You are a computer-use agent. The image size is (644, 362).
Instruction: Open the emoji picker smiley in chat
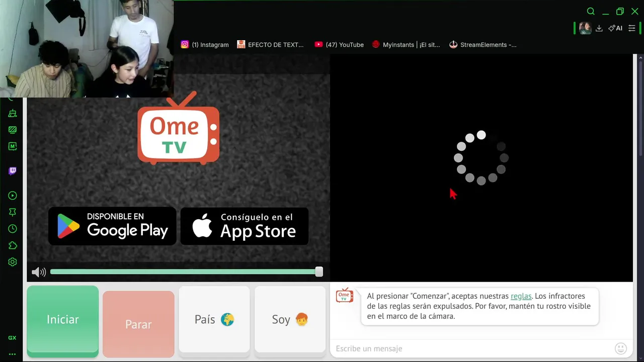click(621, 348)
